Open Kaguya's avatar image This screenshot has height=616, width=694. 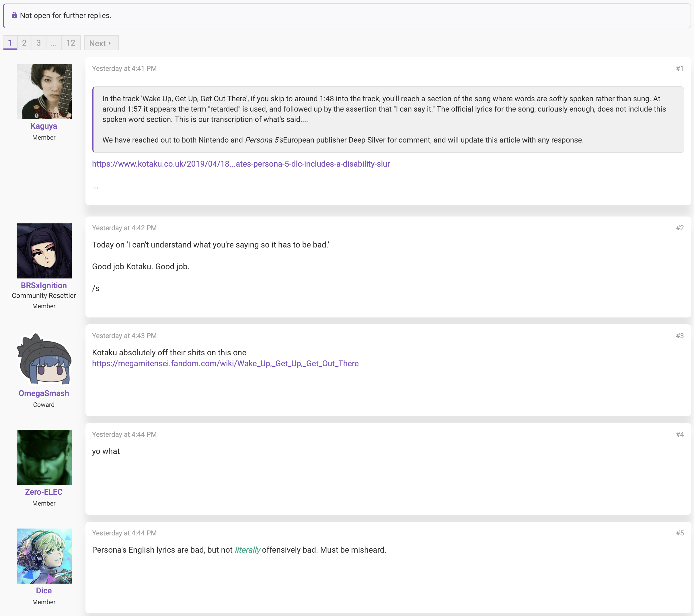[x=44, y=91]
